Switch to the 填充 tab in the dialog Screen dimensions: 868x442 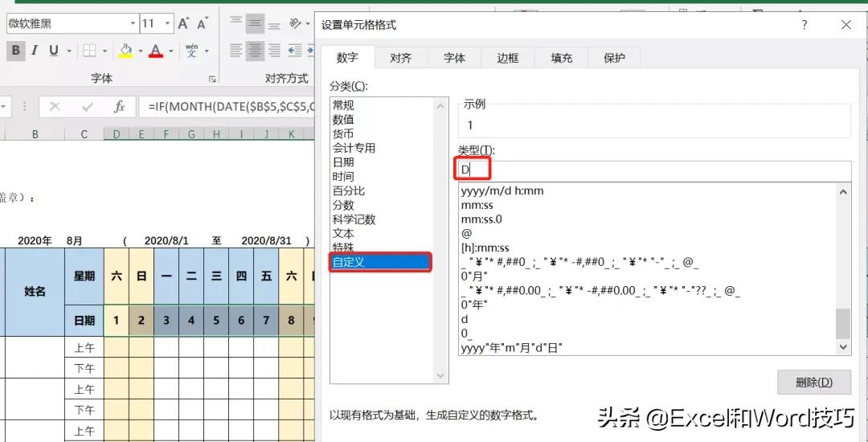point(561,58)
